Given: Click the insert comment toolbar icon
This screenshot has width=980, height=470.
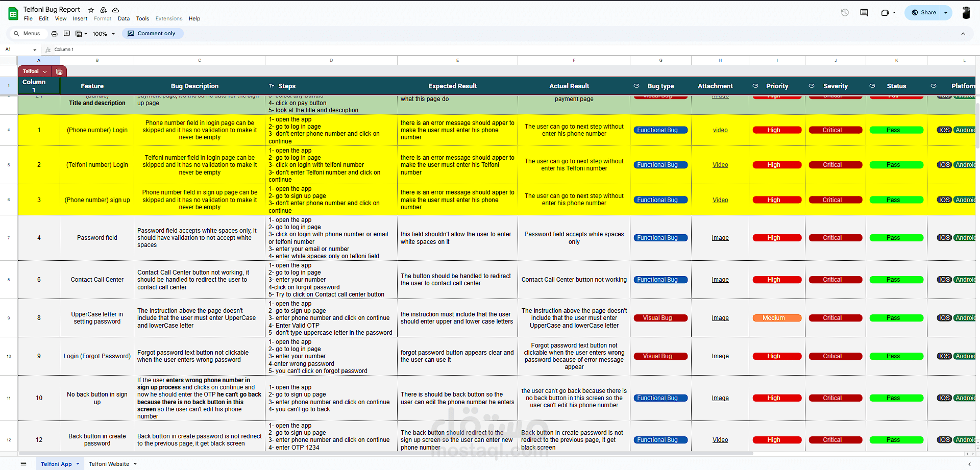Looking at the screenshot, I should pyautogui.click(x=67, y=34).
